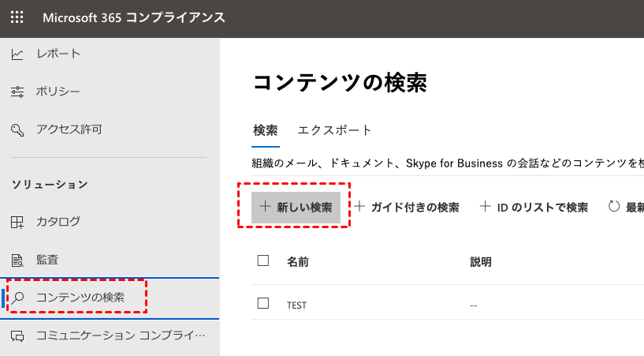
Task: Sort by the 名前 column header
Action: point(297,261)
